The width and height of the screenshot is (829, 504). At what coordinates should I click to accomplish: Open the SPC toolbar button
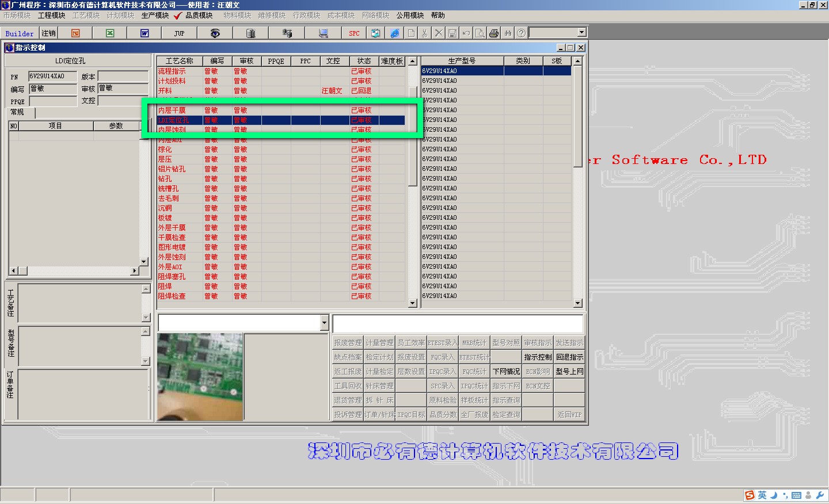[354, 33]
